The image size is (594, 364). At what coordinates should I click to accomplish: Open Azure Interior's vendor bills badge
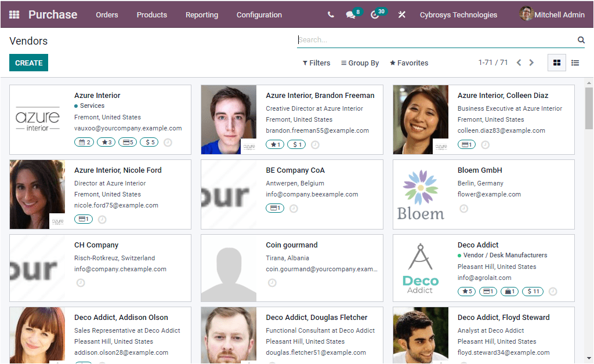(x=127, y=141)
